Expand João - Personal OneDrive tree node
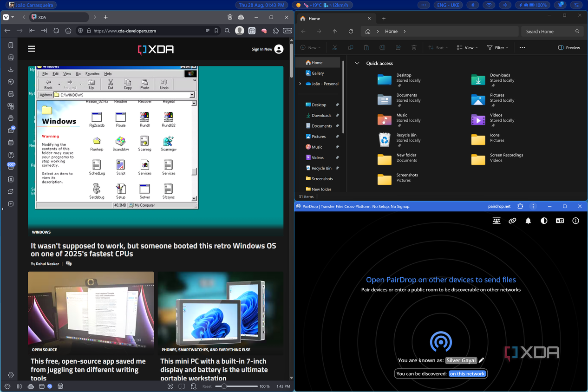This screenshot has height=392, width=588. point(300,84)
